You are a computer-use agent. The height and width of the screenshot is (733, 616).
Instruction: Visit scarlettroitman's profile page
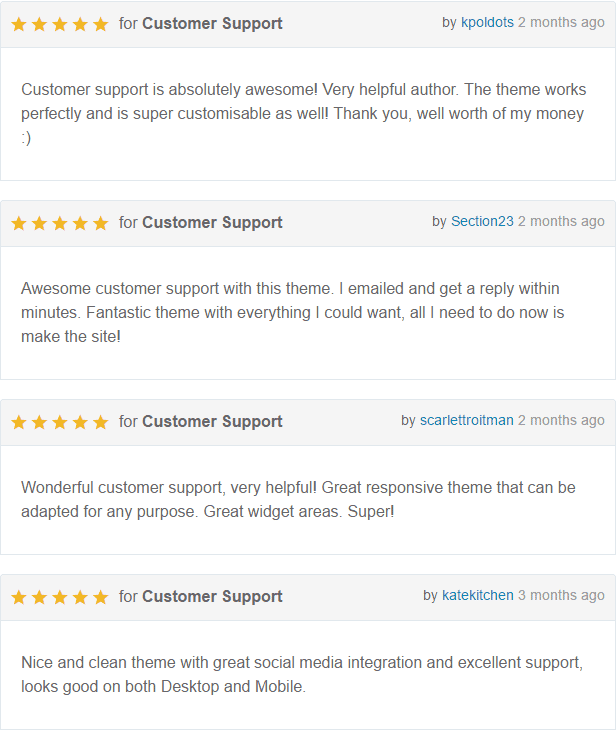(x=466, y=420)
